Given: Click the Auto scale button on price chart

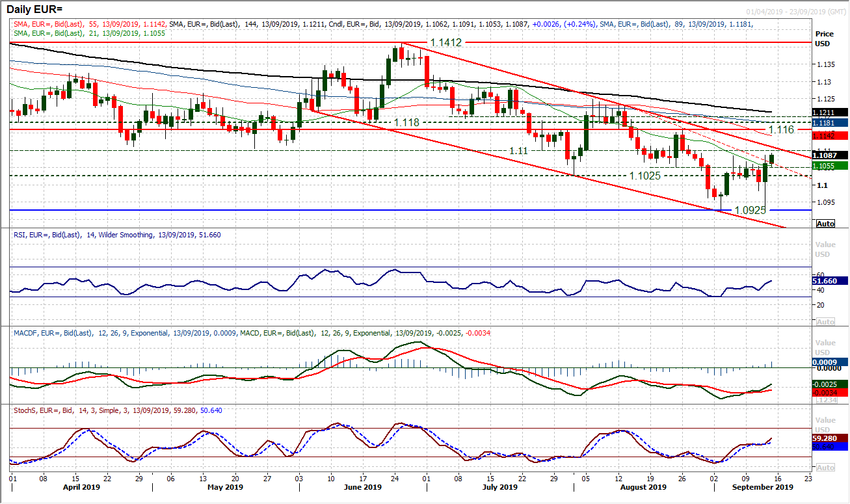Looking at the screenshot, I should [x=825, y=223].
